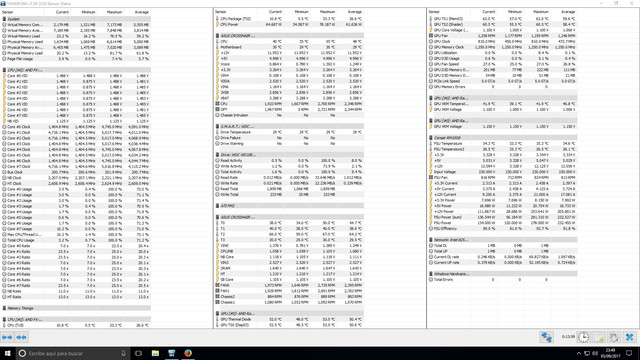Open File Explorer from the taskbar
Viewport: 640px width, 360px height.
tap(155, 353)
